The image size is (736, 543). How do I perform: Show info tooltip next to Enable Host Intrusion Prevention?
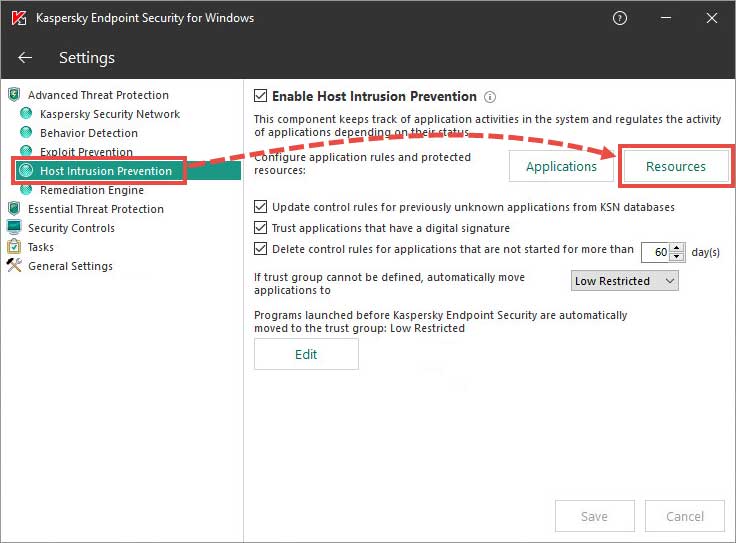click(490, 97)
